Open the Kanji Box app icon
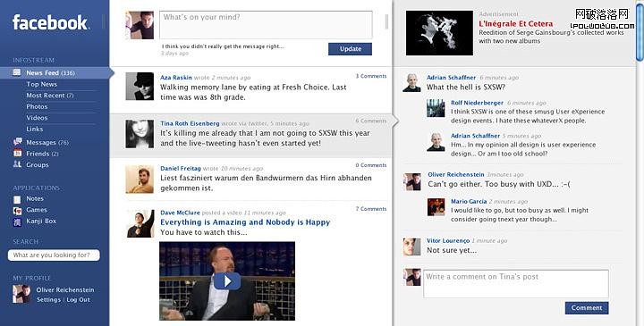This screenshot has height=326, width=644. pyautogui.click(x=17, y=222)
